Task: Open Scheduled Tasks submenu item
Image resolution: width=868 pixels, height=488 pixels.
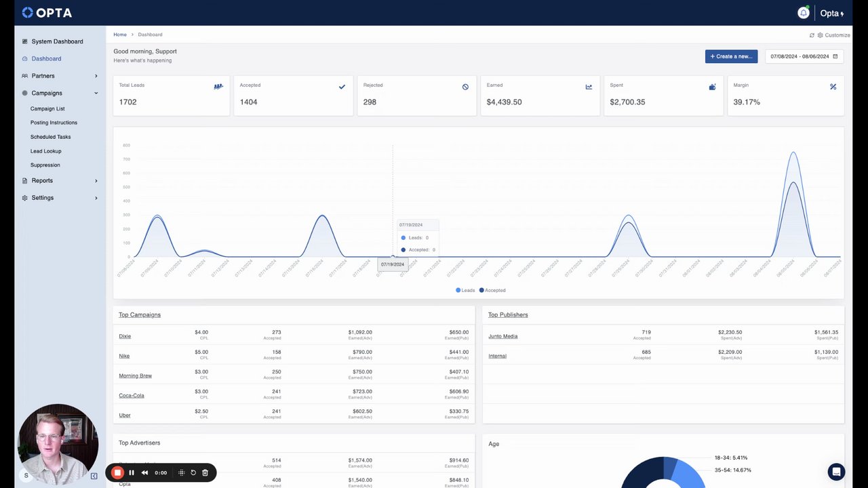Action: tap(50, 137)
